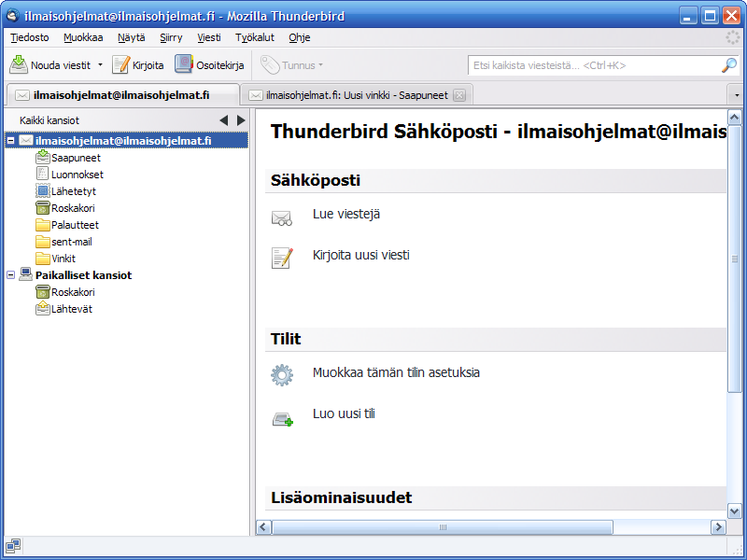This screenshot has width=747, height=560.
Task: Click the Luonnokset drafts folder icon
Action: click(x=42, y=174)
